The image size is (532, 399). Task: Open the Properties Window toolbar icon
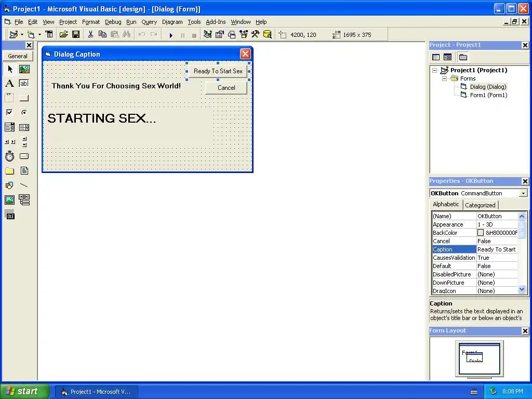220,35
